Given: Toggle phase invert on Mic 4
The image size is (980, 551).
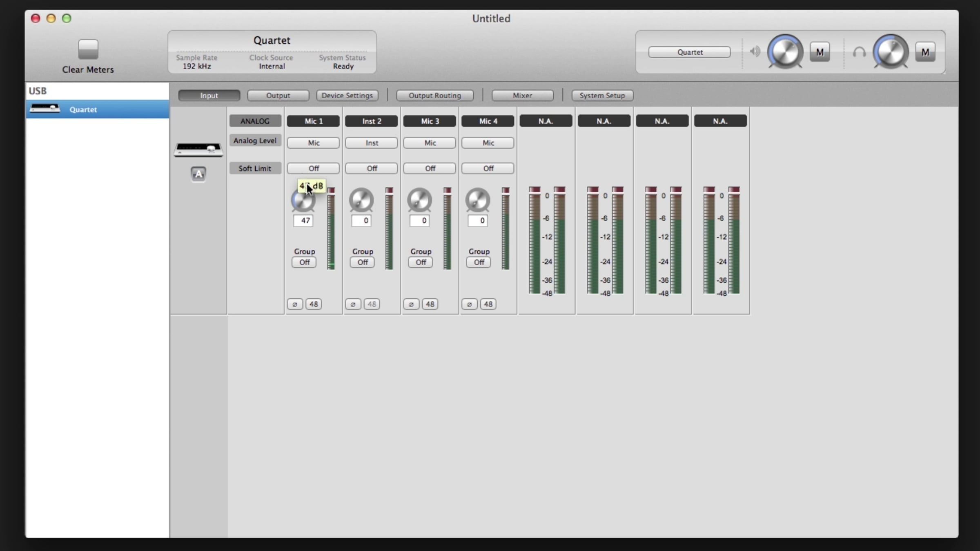Looking at the screenshot, I should click(x=470, y=304).
